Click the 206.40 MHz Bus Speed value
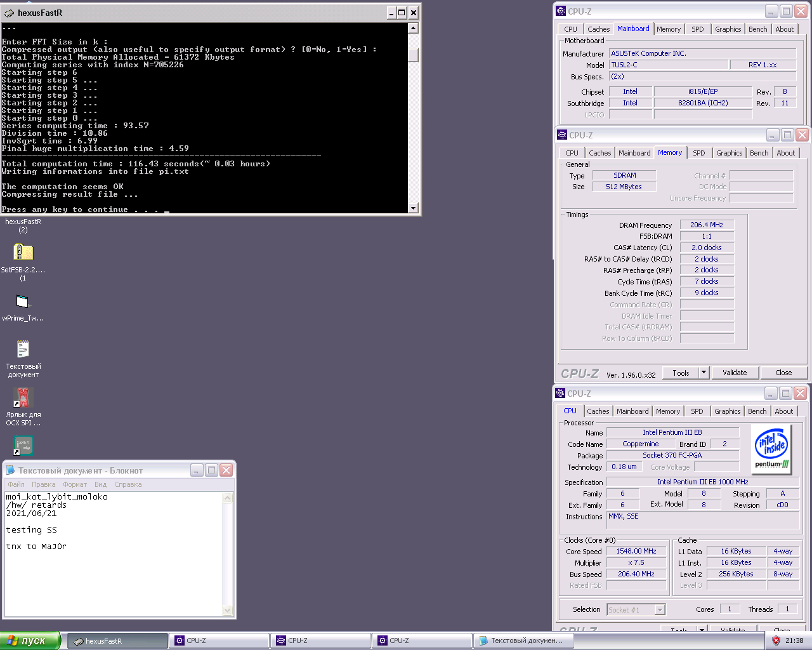This screenshot has height=650, width=812. [636, 574]
